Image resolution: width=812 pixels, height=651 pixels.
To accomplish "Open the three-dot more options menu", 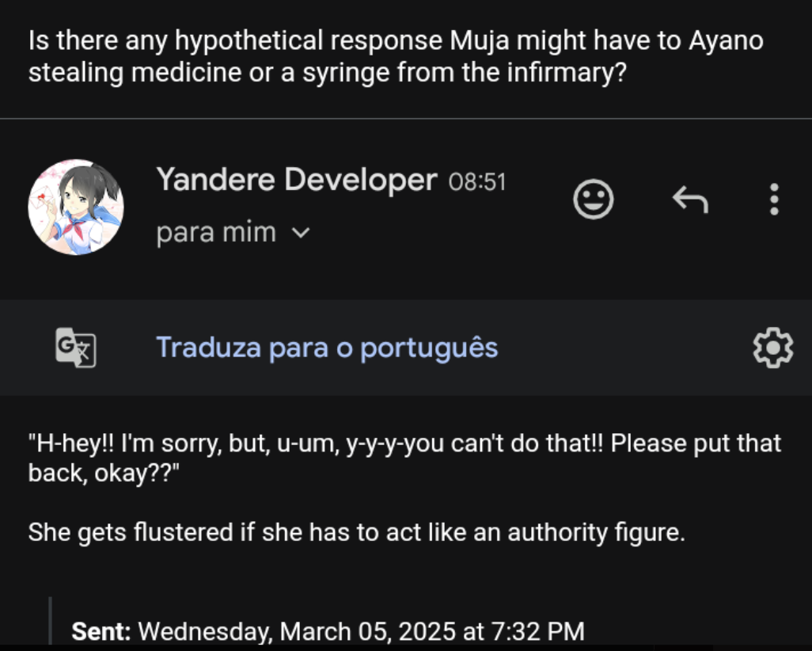I will point(774,199).
